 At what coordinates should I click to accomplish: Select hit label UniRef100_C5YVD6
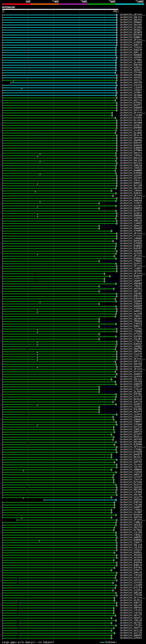tap(131, 72)
